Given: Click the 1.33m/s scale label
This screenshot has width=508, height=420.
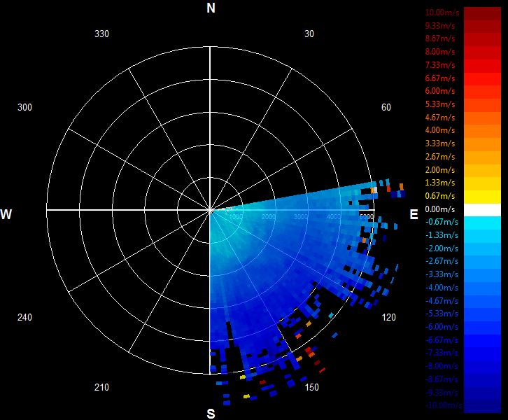Looking at the screenshot, I should click(440, 183).
